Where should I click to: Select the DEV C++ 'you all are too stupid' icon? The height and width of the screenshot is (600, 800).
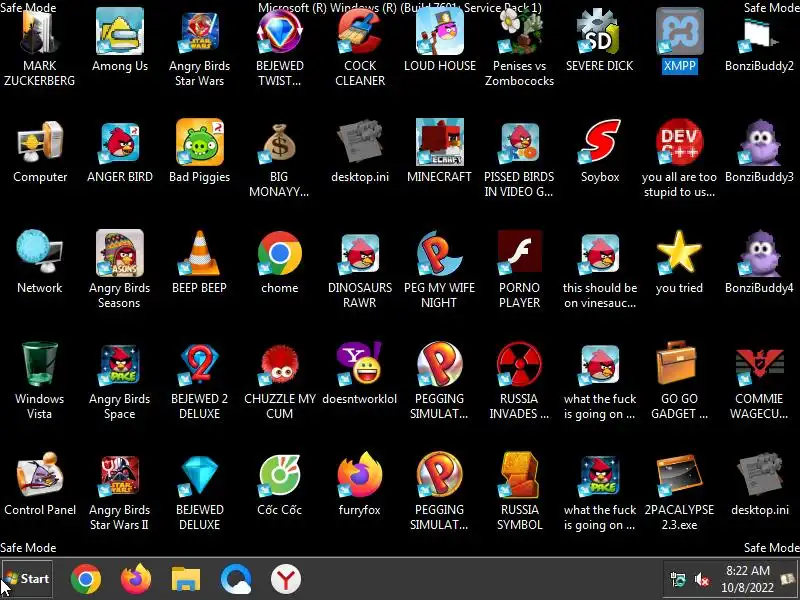point(680,143)
